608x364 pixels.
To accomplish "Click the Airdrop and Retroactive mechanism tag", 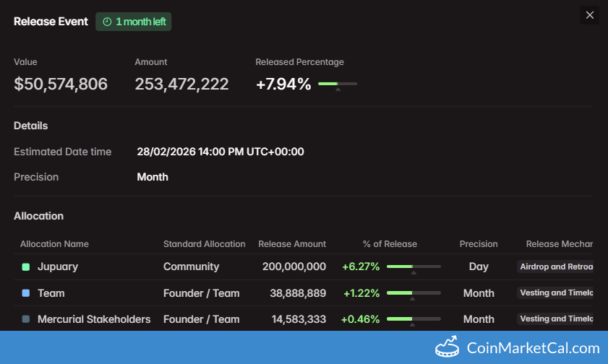I will pyautogui.click(x=555, y=266).
